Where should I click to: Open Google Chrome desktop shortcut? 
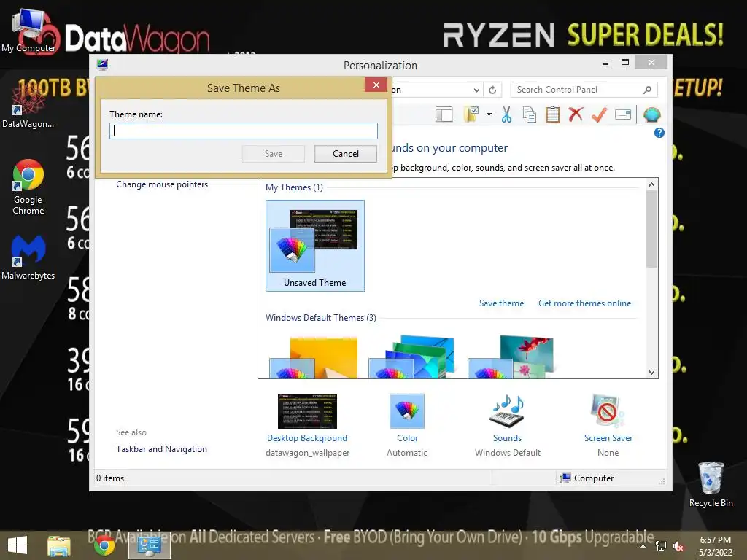pos(28,187)
